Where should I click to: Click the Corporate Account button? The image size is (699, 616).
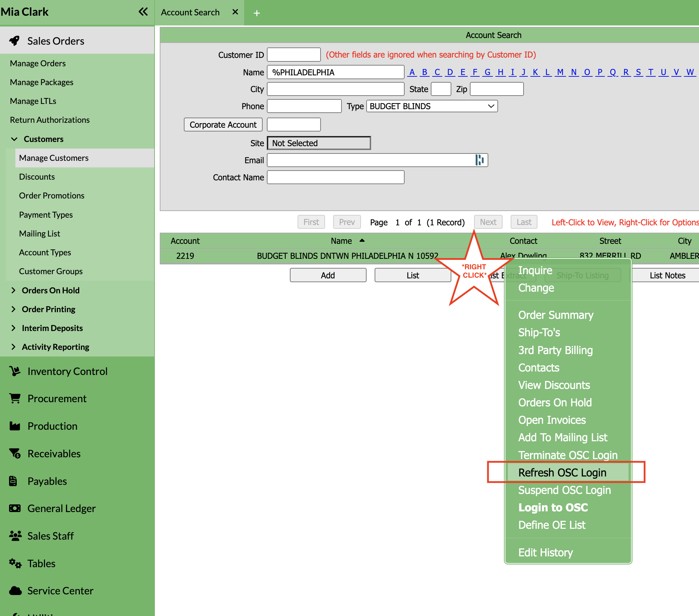[223, 125]
